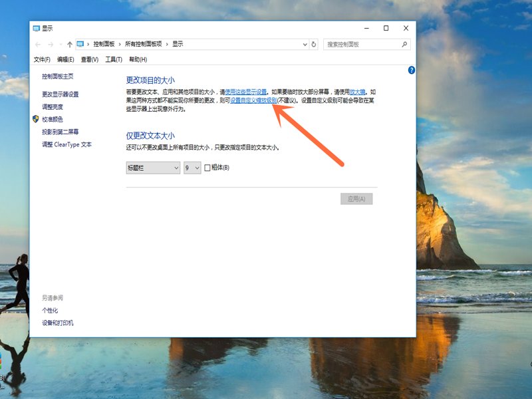Expand the address bar history dropdown

point(305,45)
